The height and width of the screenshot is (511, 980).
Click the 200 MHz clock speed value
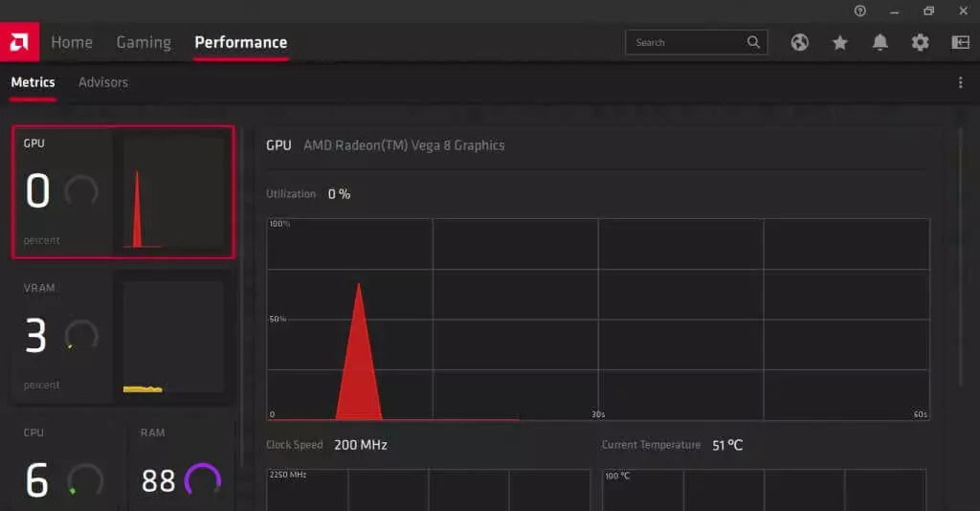(x=361, y=445)
